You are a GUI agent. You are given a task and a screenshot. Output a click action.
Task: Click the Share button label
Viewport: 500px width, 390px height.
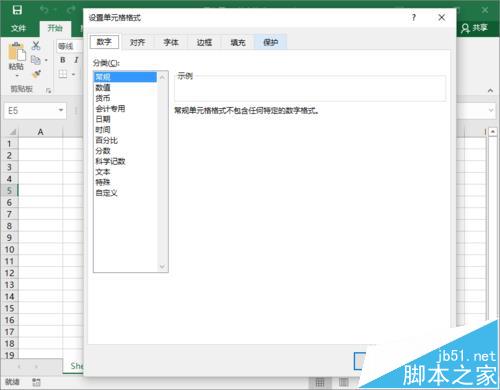coord(480,28)
